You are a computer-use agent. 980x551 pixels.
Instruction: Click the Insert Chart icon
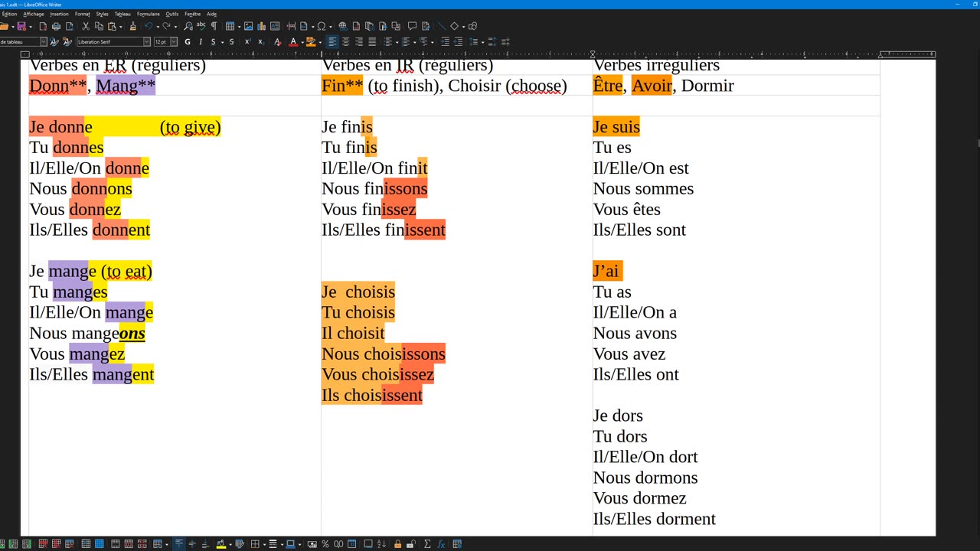pos(262,26)
